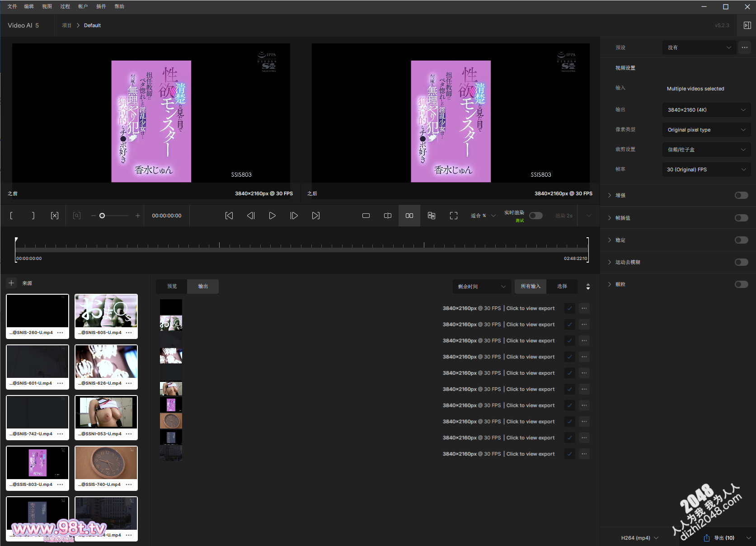Screen dimensions: 756x546
Task: Click the timeline playhead at 00:00:00:00
Action: (x=16, y=240)
